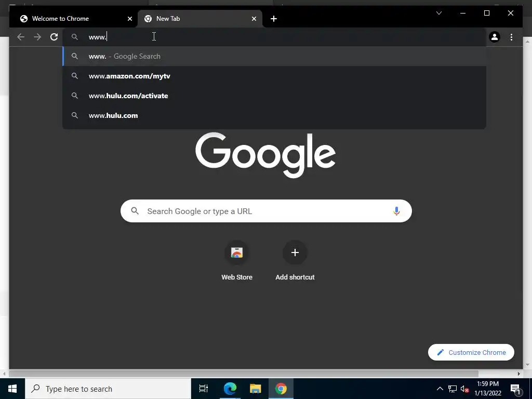Screen dimensions: 532x399
Task: Open the network status tray icon
Action: (453, 389)
